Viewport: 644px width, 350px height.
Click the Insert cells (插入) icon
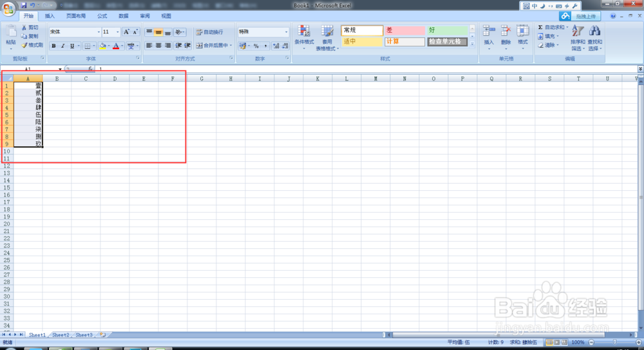coord(489,32)
